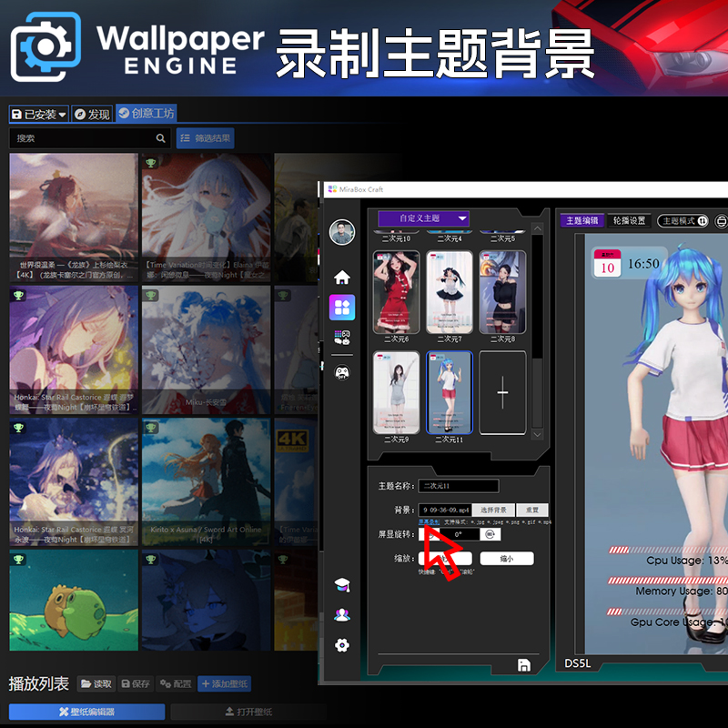Viewport: 728px width, 728px height.
Task: Open the 世界很温柔 wallpaper thumbnail
Action: click(74, 217)
